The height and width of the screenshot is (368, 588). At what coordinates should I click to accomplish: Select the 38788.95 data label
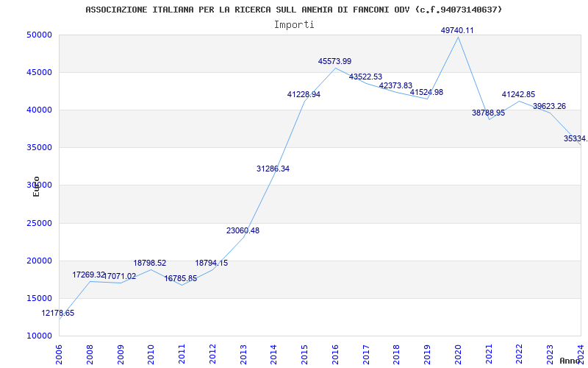click(488, 113)
